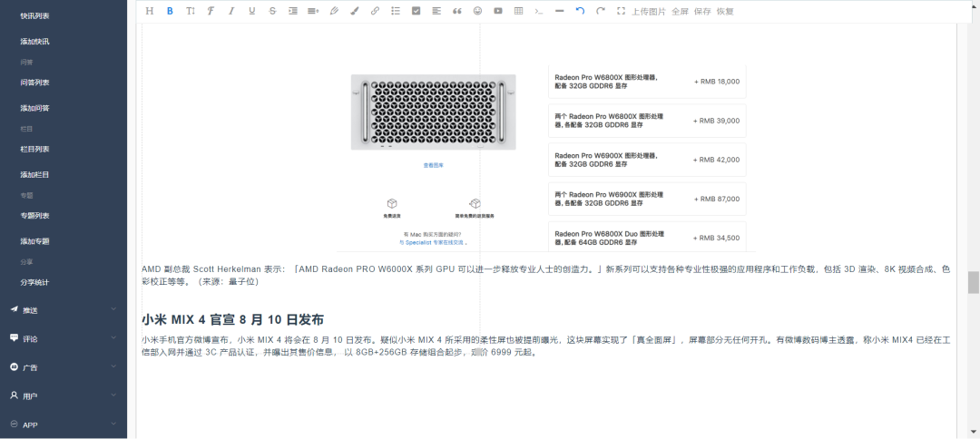Open the line height tool
The width and height of the screenshot is (980, 439).
click(313, 11)
